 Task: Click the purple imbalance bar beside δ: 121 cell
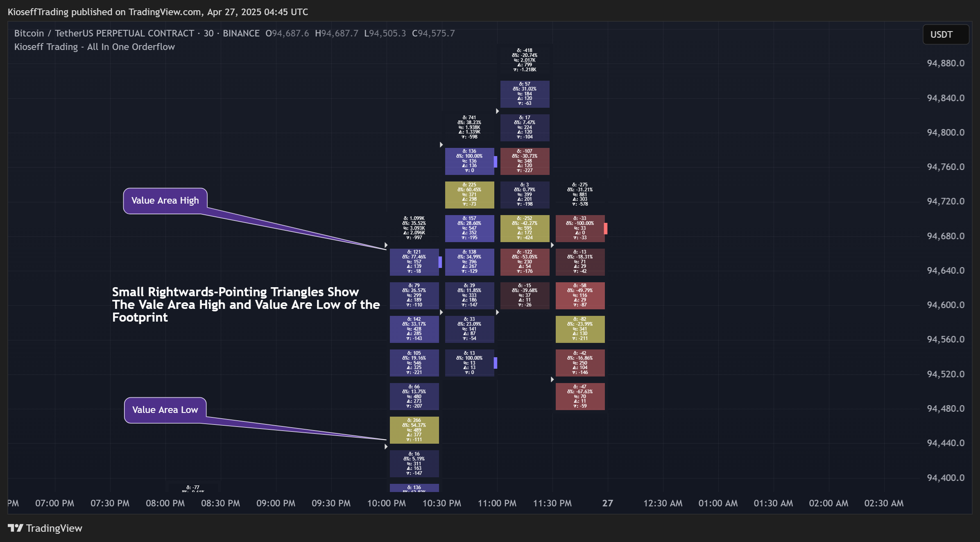coord(440,262)
